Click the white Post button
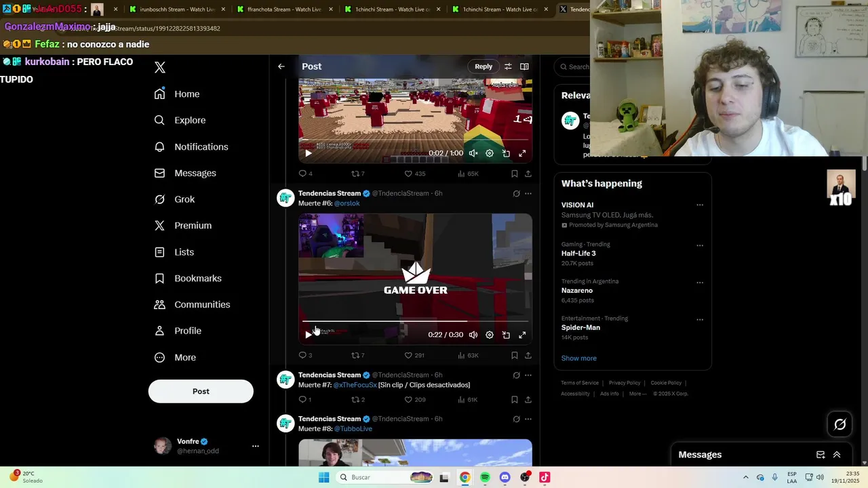The height and width of the screenshot is (488, 868). (x=201, y=391)
